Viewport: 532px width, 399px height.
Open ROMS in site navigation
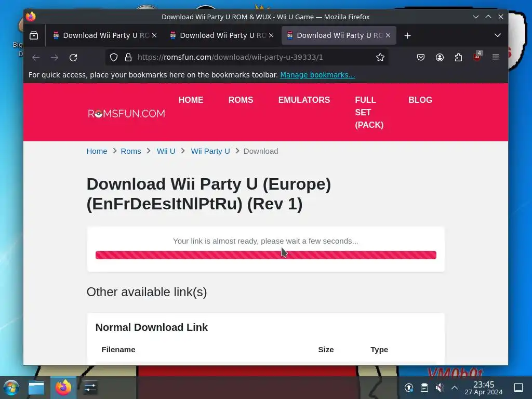tap(241, 100)
